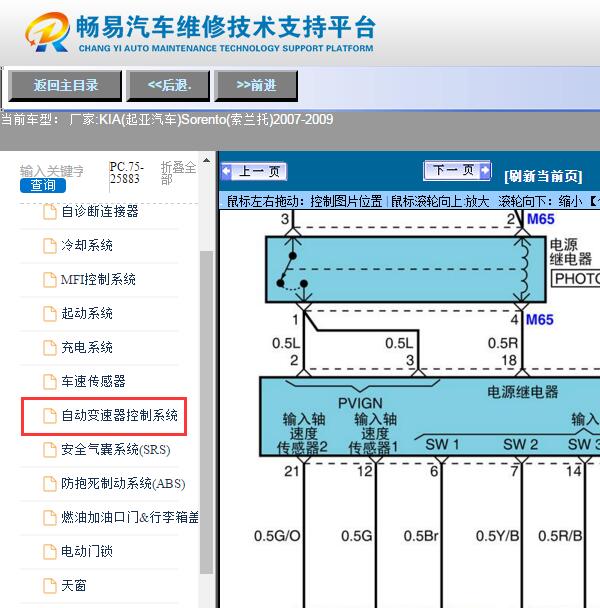Click the 输入轴速度传感器2 label
Screen dimensions: 600x608
tap(303, 433)
